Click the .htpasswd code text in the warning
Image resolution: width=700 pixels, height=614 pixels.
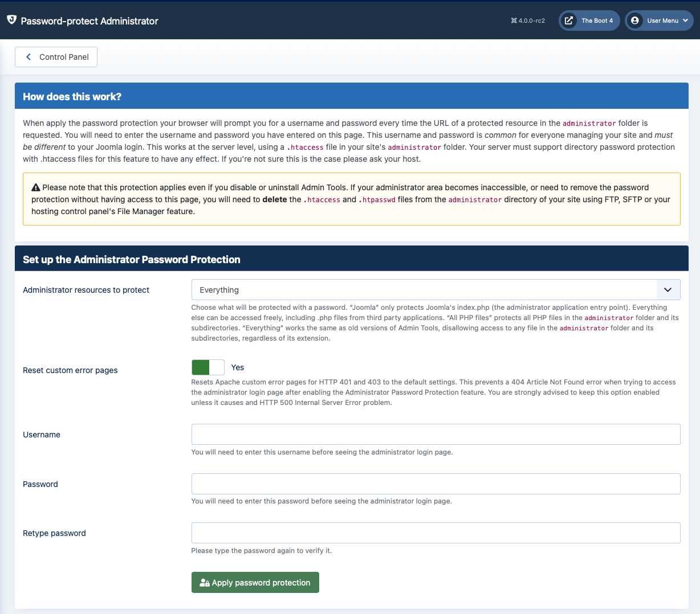[377, 199]
